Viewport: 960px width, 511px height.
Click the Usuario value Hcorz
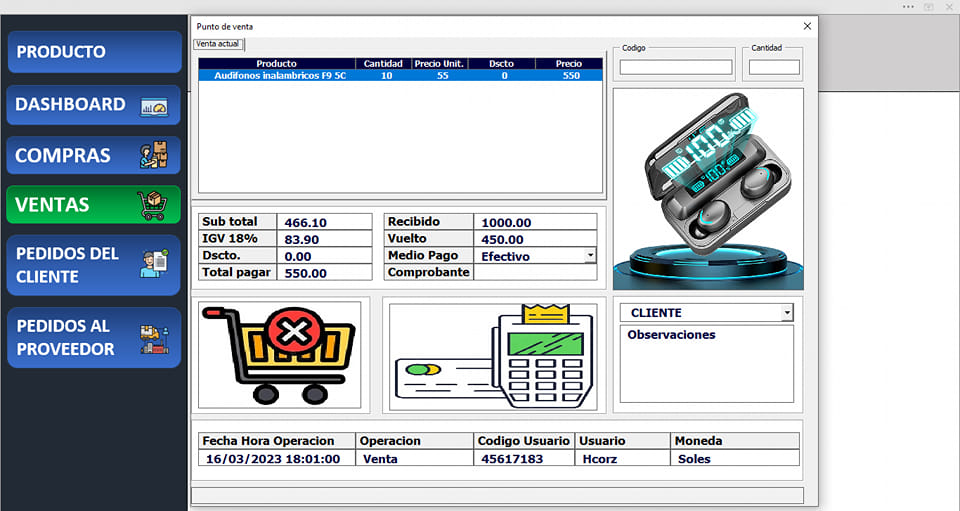point(623,458)
